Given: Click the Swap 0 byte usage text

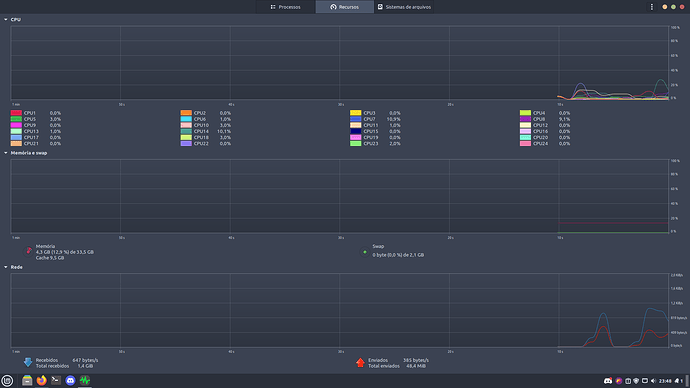Looking at the screenshot, I should pyautogui.click(x=398, y=255).
